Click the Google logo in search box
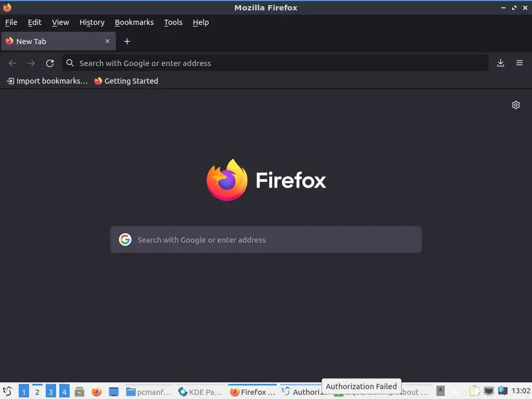 (x=125, y=240)
